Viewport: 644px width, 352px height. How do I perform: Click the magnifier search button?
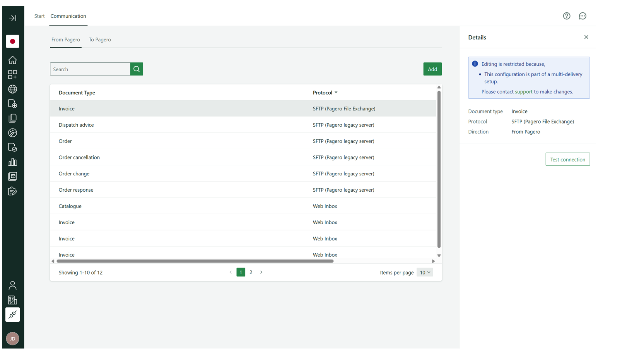tap(137, 69)
